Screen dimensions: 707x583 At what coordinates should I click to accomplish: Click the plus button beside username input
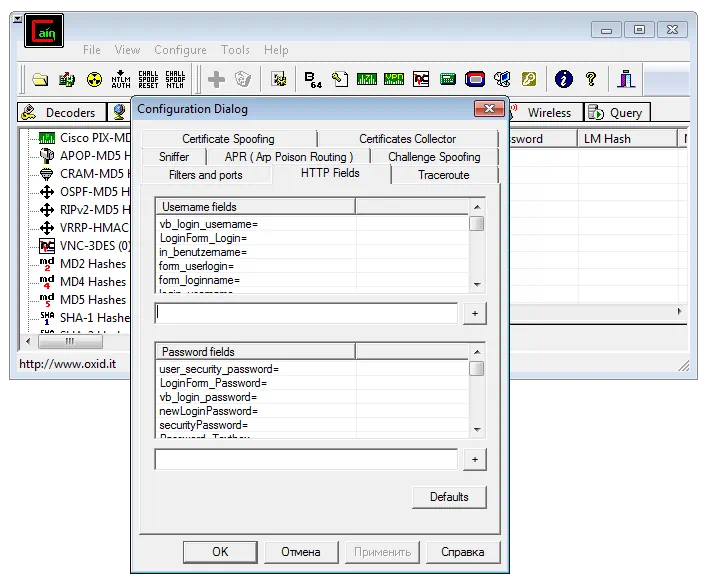pyautogui.click(x=475, y=314)
